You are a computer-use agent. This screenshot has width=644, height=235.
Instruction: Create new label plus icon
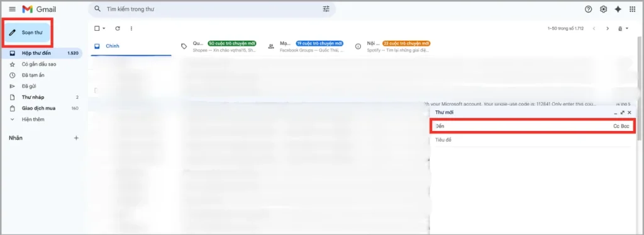click(x=76, y=138)
